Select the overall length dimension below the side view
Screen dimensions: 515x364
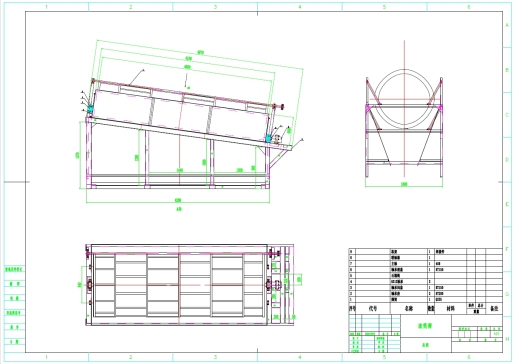[x=178, y=200]
